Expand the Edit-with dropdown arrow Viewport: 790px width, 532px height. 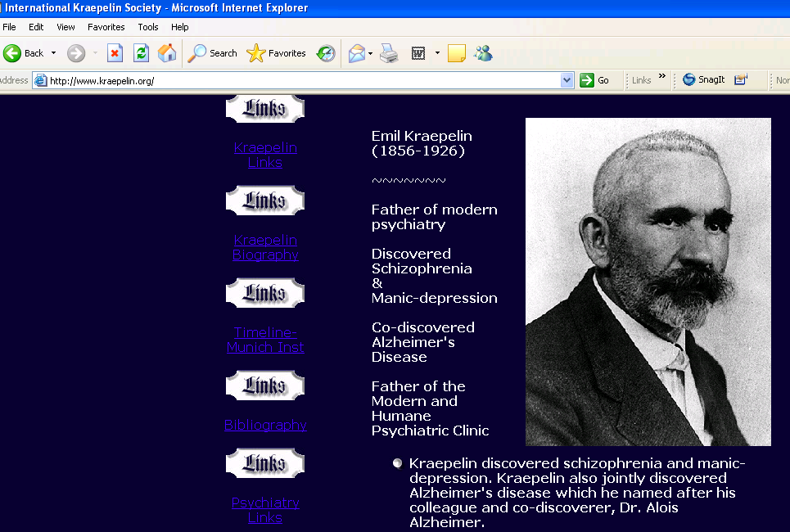(437, 53)
